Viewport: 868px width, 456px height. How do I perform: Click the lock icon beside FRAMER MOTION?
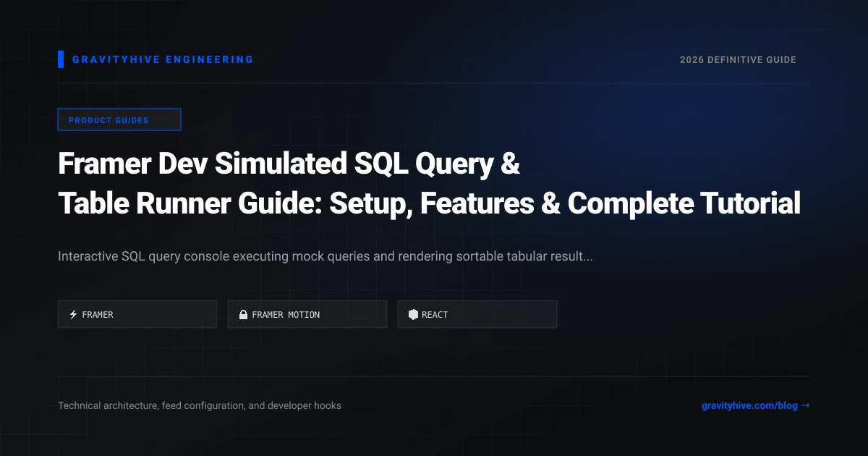click(x=243, y=315)
